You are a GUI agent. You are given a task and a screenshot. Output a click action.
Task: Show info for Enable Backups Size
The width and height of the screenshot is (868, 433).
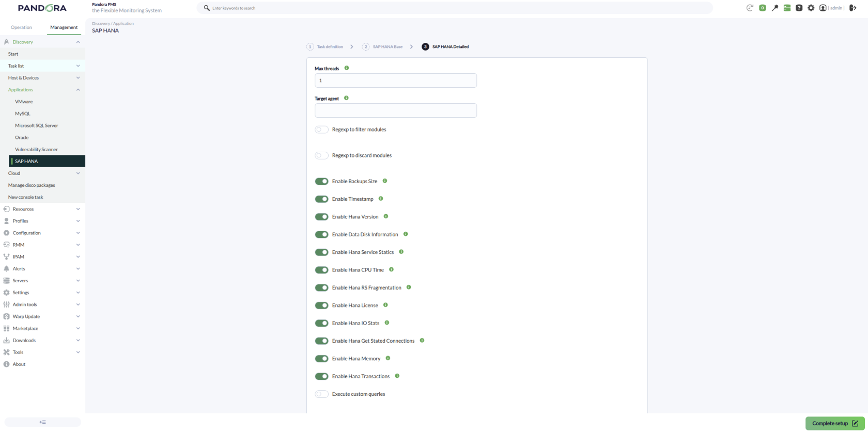point(385,181)
